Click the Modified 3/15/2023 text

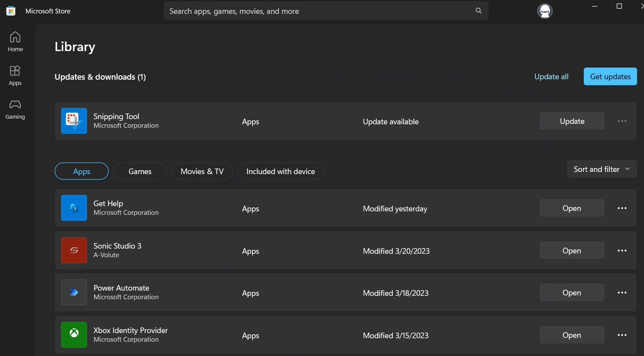click(x=396, y=336)
